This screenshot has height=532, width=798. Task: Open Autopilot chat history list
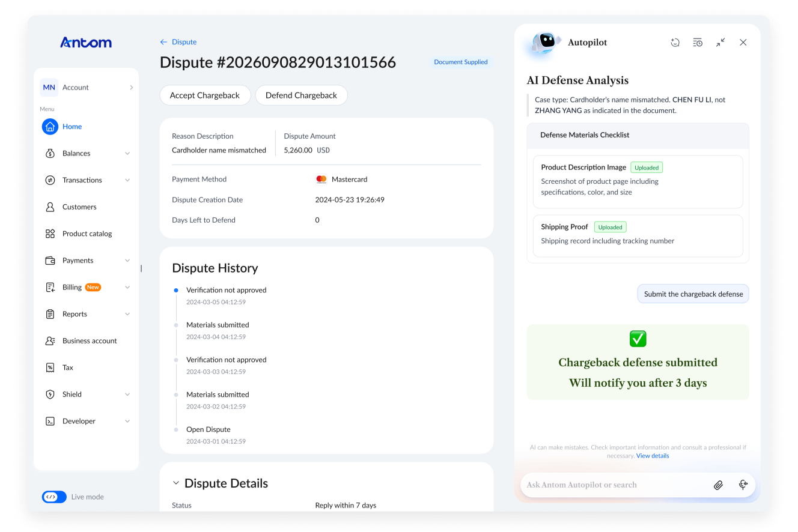coord(698,43)
